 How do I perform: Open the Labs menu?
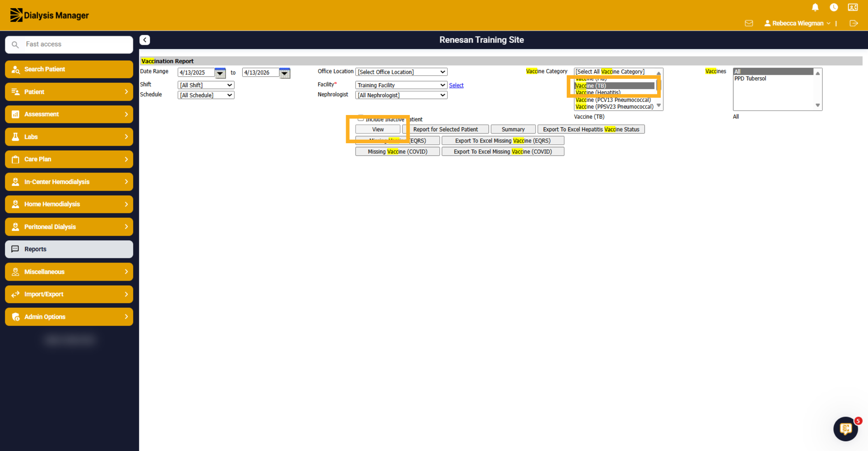69,137
